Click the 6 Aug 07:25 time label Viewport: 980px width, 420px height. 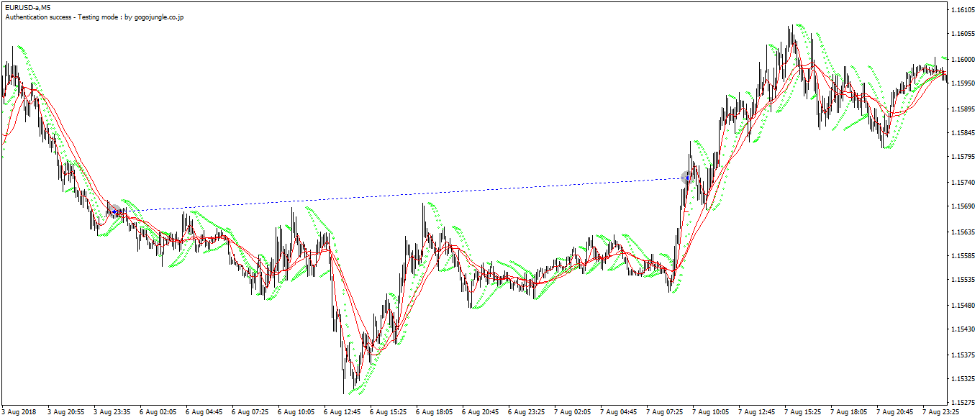pyautogui.click(x=250, y=413)
